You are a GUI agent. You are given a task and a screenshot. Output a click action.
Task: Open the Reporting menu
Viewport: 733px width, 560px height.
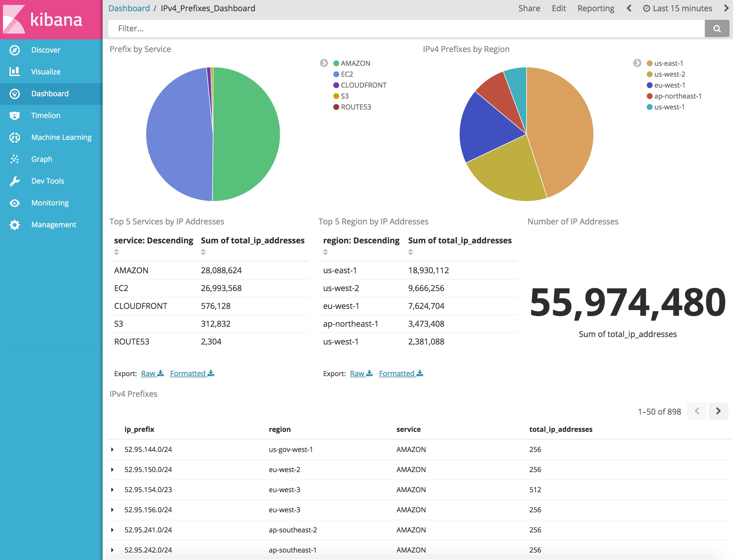point(596,8)
